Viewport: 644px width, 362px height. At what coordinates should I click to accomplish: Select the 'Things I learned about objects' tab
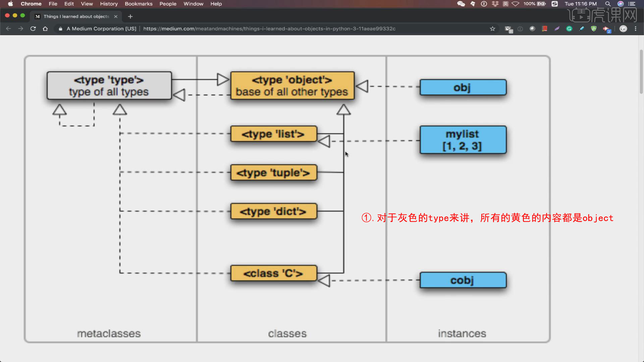pos(76,16)
